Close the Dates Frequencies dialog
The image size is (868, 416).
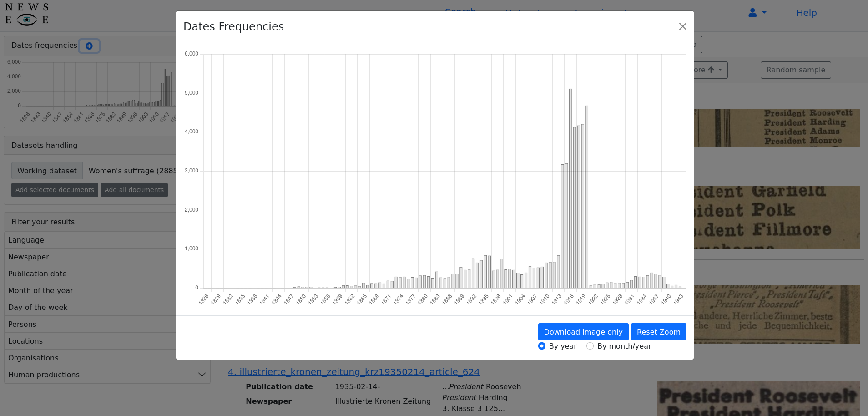[x=682, y=26]
